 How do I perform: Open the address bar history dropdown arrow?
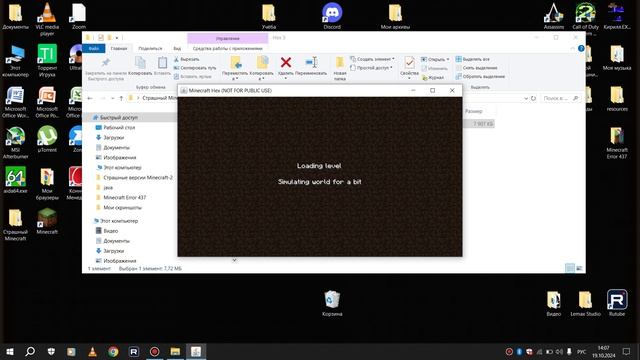[x=526, y=98]
